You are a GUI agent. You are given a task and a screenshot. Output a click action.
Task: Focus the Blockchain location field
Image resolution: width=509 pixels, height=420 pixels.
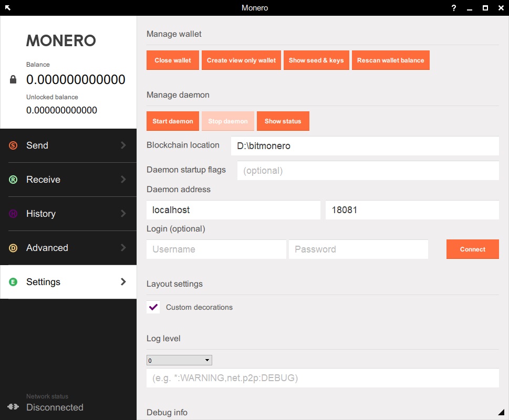tap(365, 145)
